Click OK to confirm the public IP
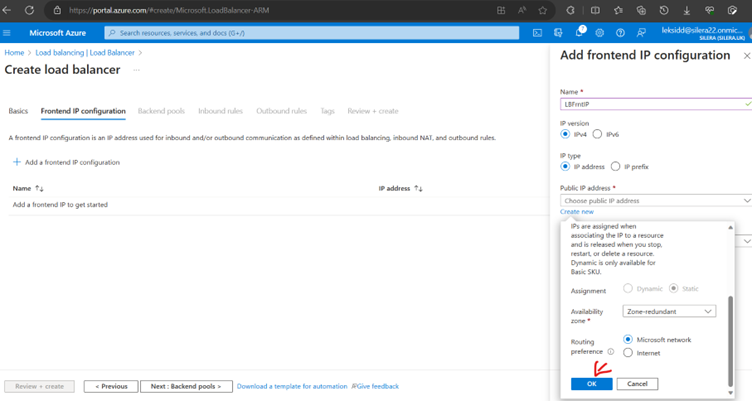Viewport: 752px width, 401px height. 591,384
